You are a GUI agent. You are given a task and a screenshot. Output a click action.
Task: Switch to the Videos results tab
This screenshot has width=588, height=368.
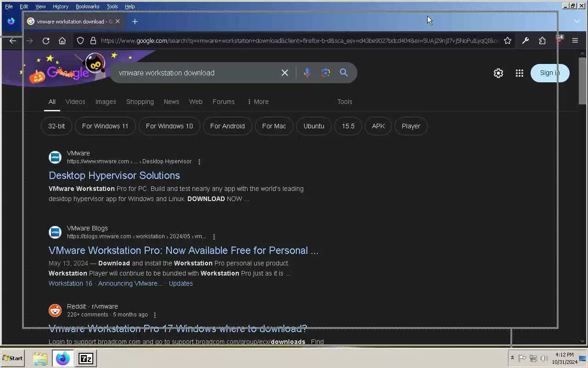75,102
